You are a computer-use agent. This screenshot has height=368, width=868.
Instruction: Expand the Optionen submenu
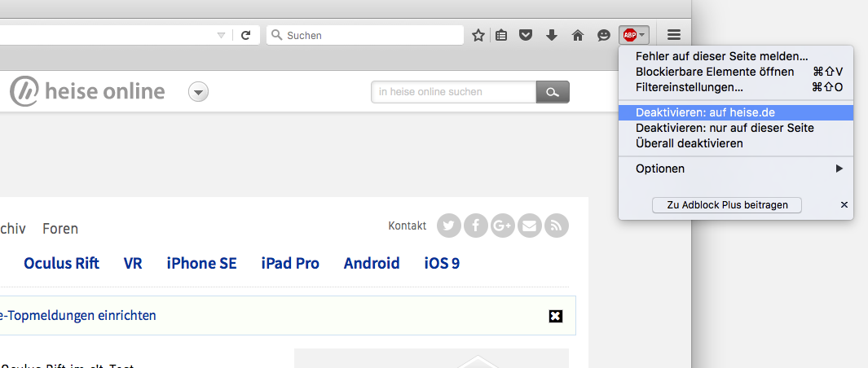736,169
